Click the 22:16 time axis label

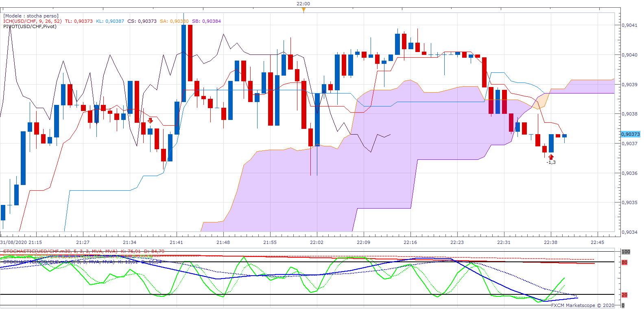coord(410,242)
